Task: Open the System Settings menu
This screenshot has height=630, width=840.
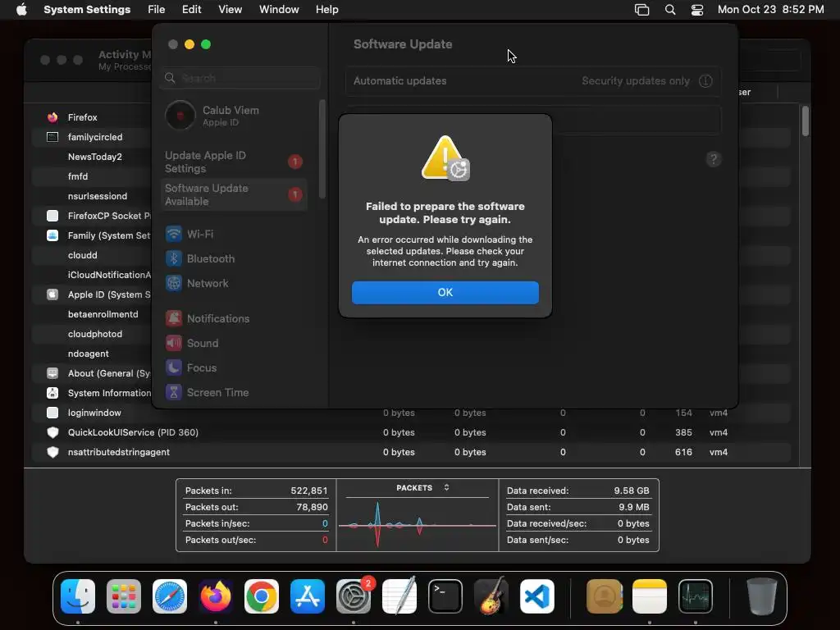Action: tap(87, 10)
